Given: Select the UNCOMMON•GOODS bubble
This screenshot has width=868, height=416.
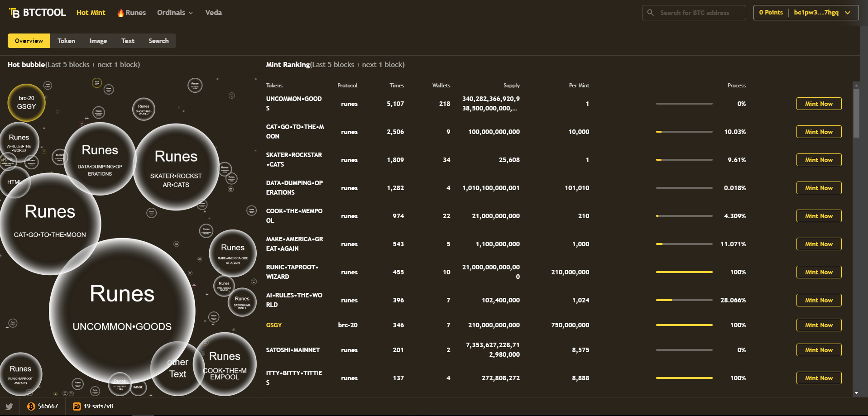Looking at the screenshot, I should pyautogui.click(x=122, y=311).
